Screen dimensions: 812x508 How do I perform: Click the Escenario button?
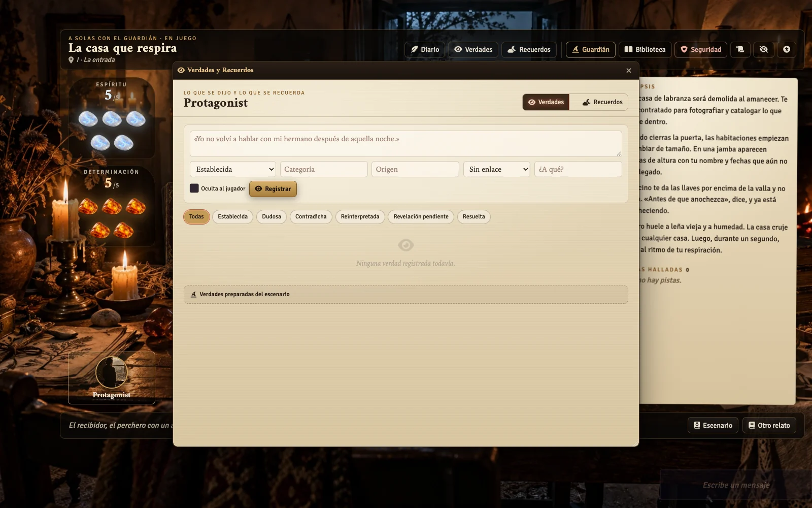(713, 426)
